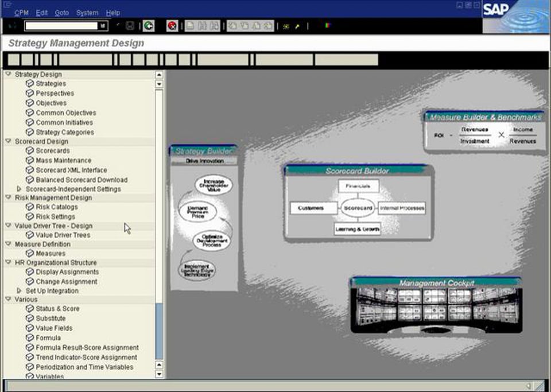Click the tree panel scroll-down arrow at bottom
The image size is (551, 392).
(159, 374)
